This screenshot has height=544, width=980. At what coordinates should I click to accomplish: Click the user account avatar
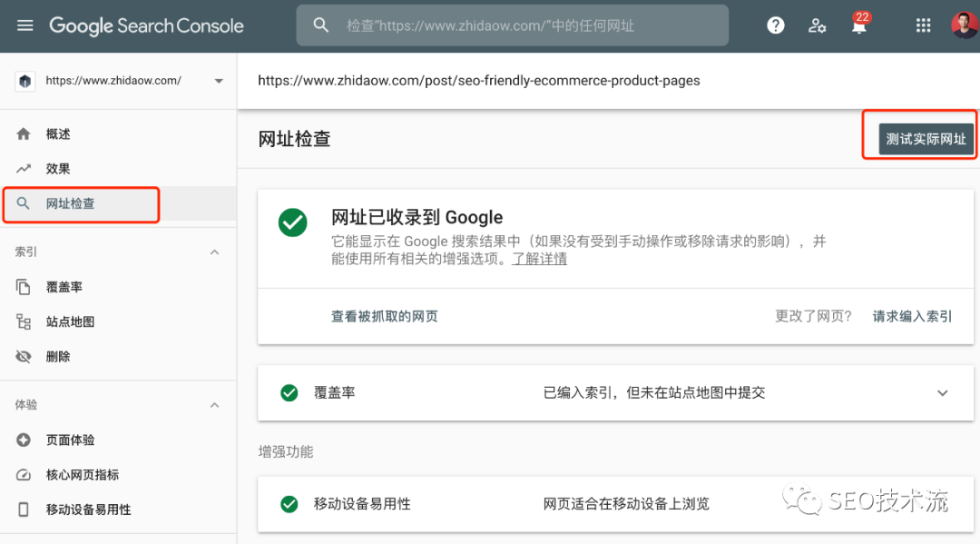tap(964, 25)
